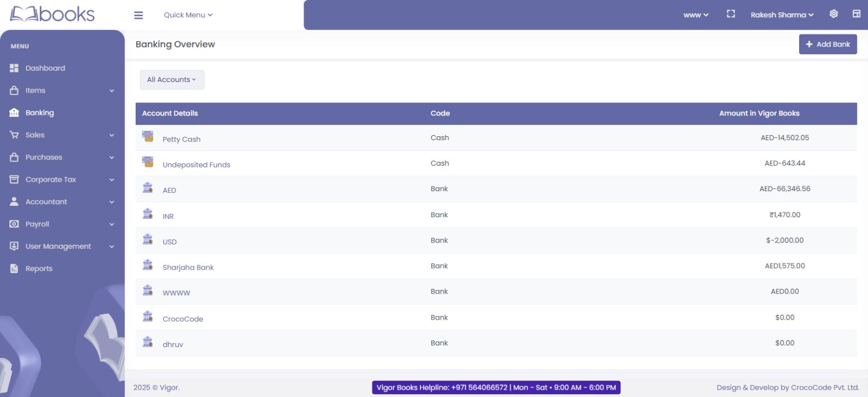Image resolution: width=868 pixels, height=397 pixels.
Task: Click the Account Details column header
Action: (170, 113)
